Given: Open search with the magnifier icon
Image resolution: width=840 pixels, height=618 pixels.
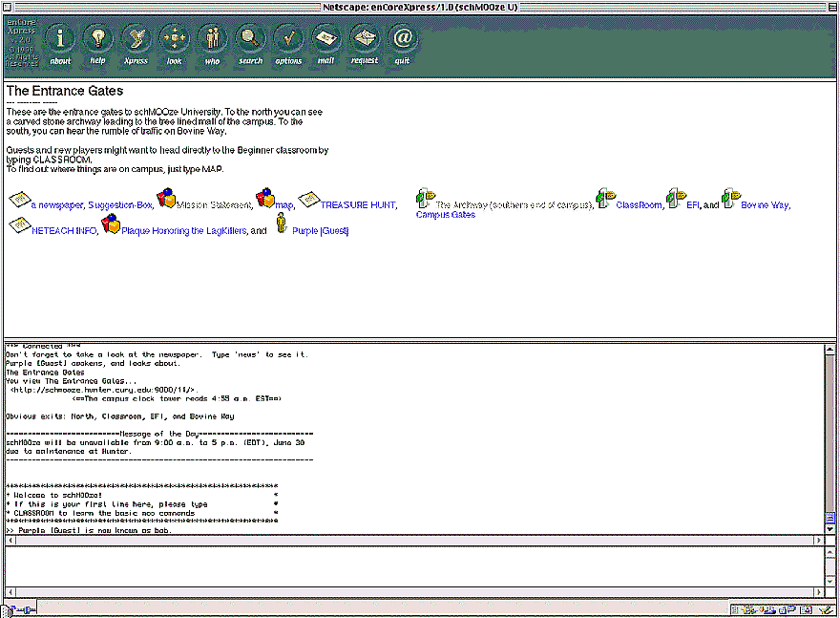Looking at the screenshot, I should (x=251, y=39).
